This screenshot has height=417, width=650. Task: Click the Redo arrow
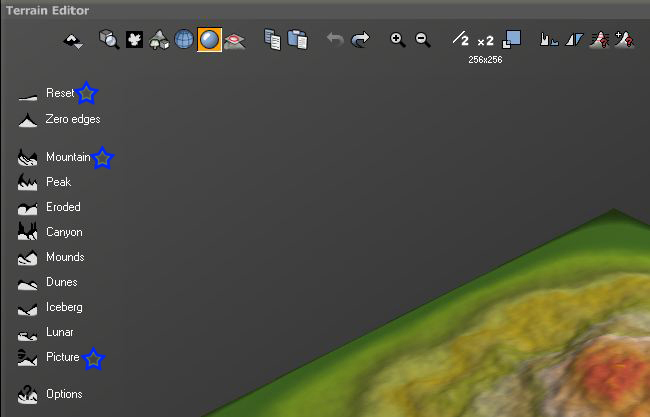pyautogui.click(x=360, y=40)
